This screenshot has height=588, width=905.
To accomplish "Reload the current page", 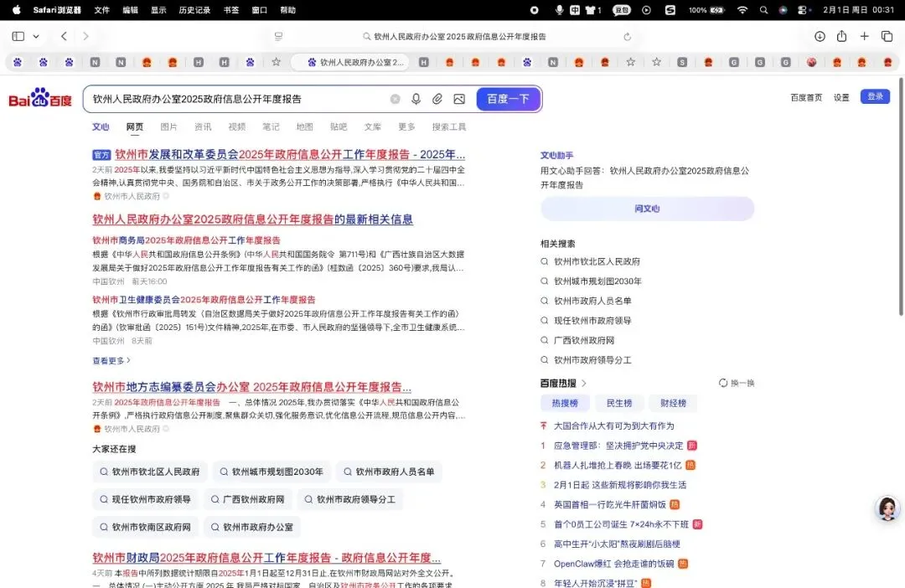I will click(x=628, y=37).
